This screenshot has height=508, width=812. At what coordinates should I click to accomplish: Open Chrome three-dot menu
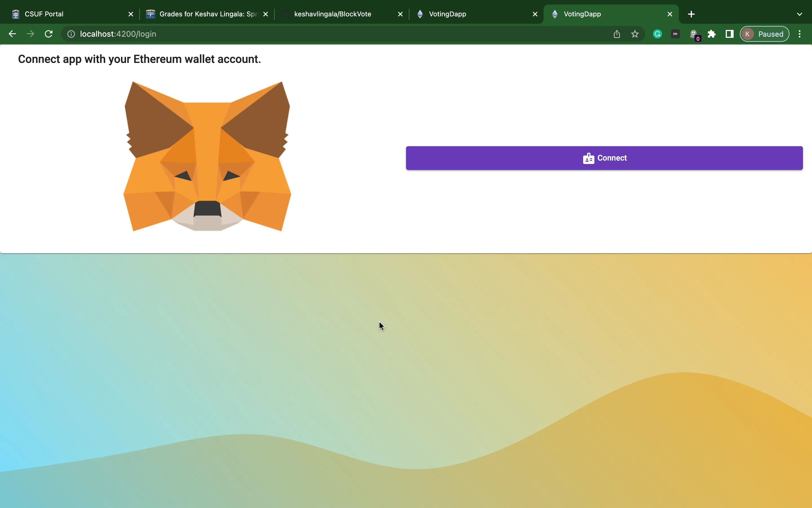(x=800, y=34)
